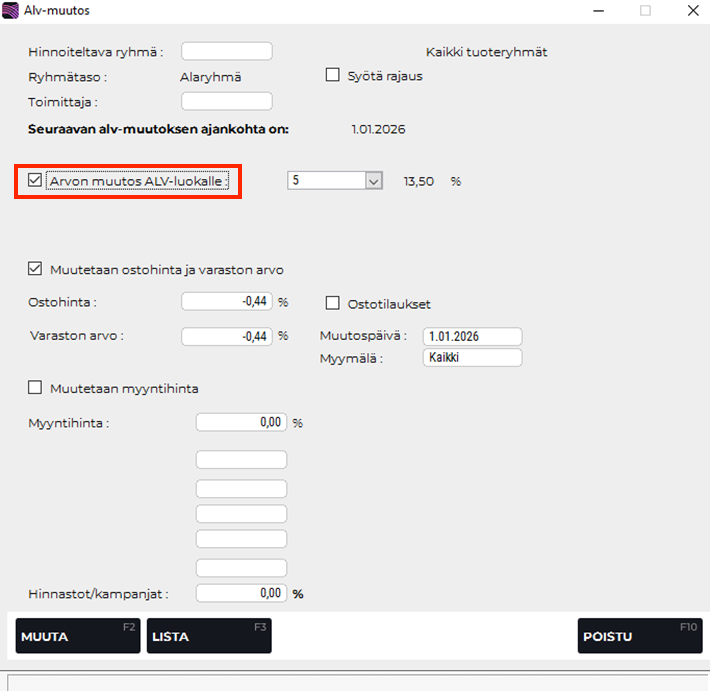Viewport: 710px width, 691px height.
Task: Click the first empty field below Myyntihinta
Action: tap(241, 460)
